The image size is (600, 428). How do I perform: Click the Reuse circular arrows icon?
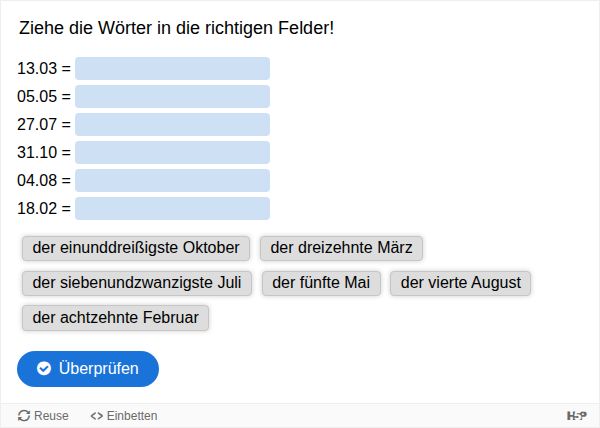click(24, 416)
